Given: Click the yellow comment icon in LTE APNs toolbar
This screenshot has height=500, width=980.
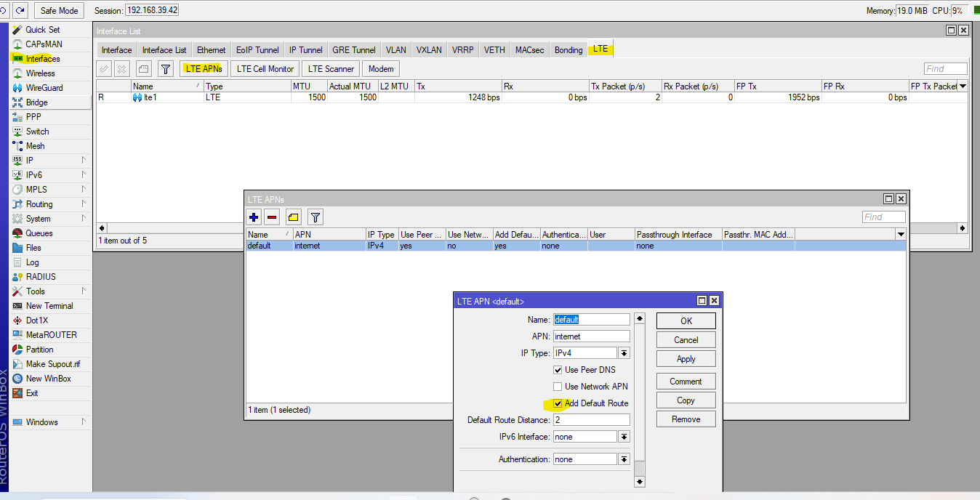Looking at the screenshot, I should click(x=294, y=217).
